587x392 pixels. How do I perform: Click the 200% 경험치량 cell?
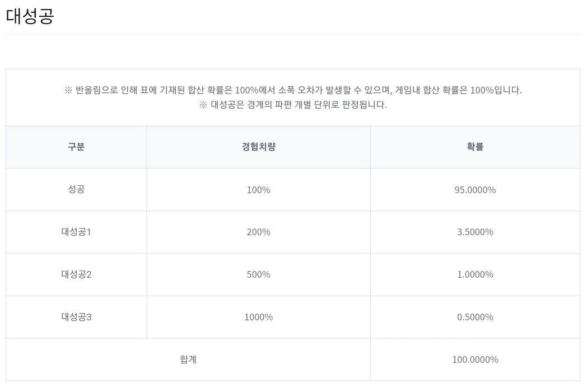pos(258,232)
